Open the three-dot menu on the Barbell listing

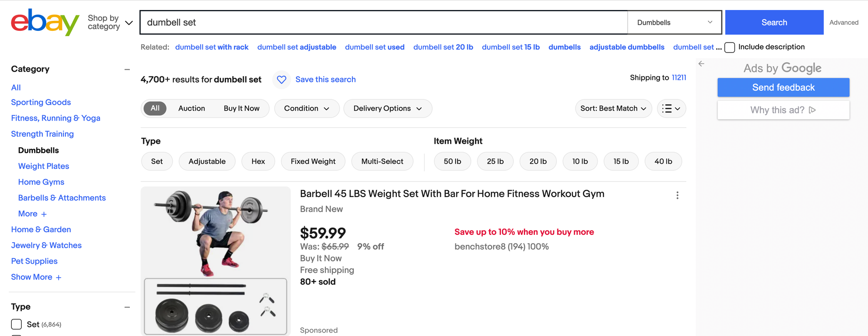677,195
